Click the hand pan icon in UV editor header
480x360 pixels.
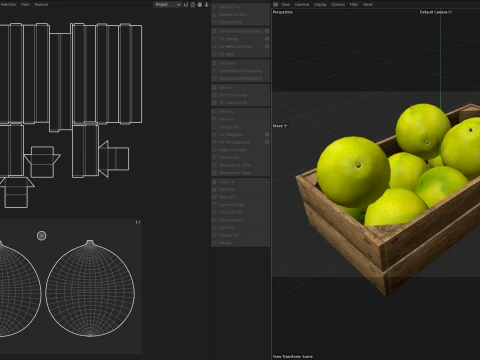point(200,5)
